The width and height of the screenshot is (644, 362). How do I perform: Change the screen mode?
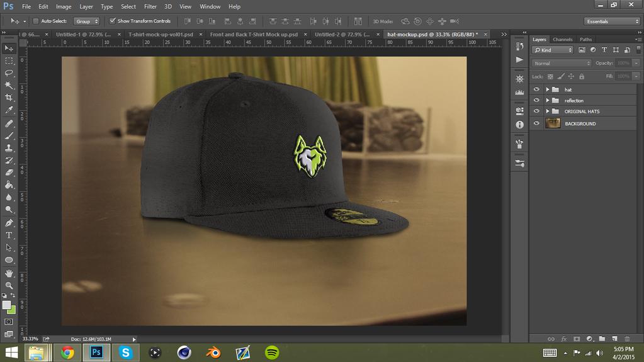[x=9, y=334]
